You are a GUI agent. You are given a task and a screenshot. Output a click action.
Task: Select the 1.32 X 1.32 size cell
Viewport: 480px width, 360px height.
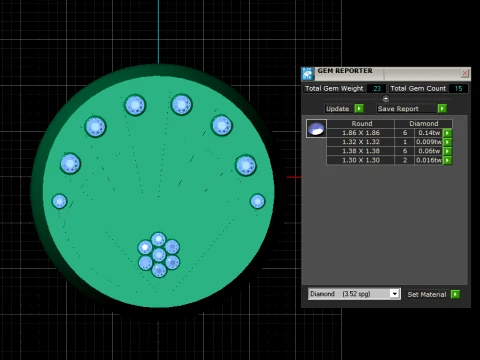[361, 142]
